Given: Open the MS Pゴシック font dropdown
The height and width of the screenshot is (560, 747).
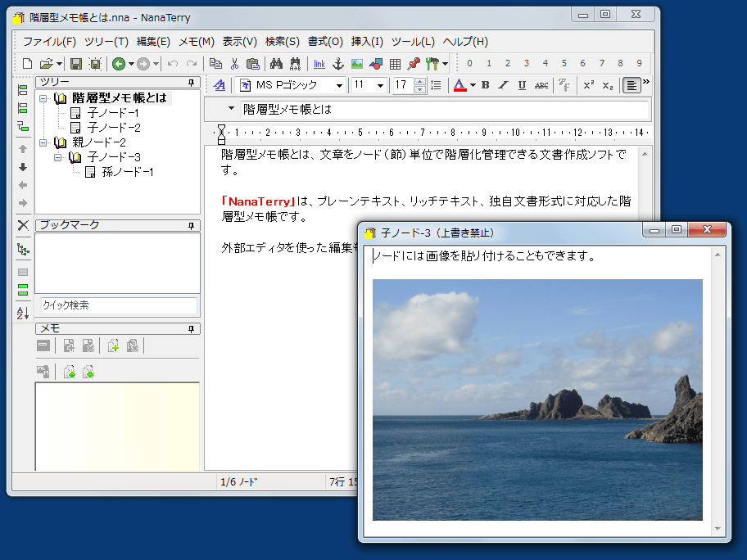Looking at the screenshot, I should (340, 85).
